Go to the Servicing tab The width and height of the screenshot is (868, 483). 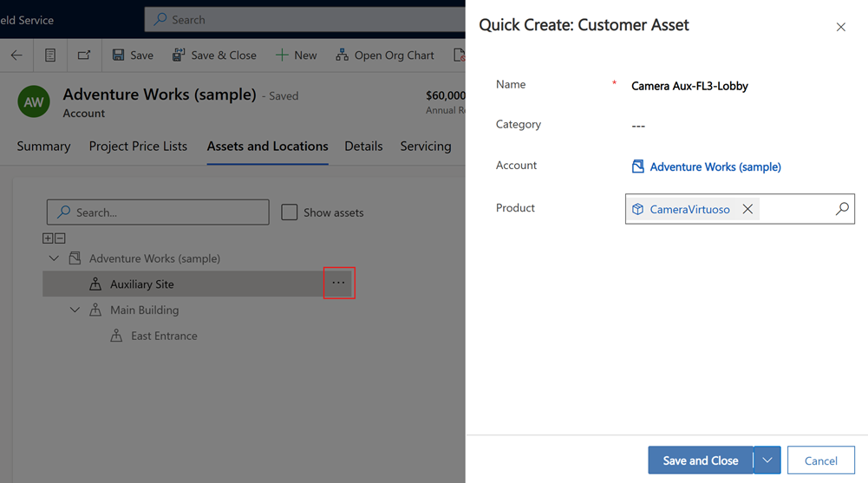click(426, 146)
